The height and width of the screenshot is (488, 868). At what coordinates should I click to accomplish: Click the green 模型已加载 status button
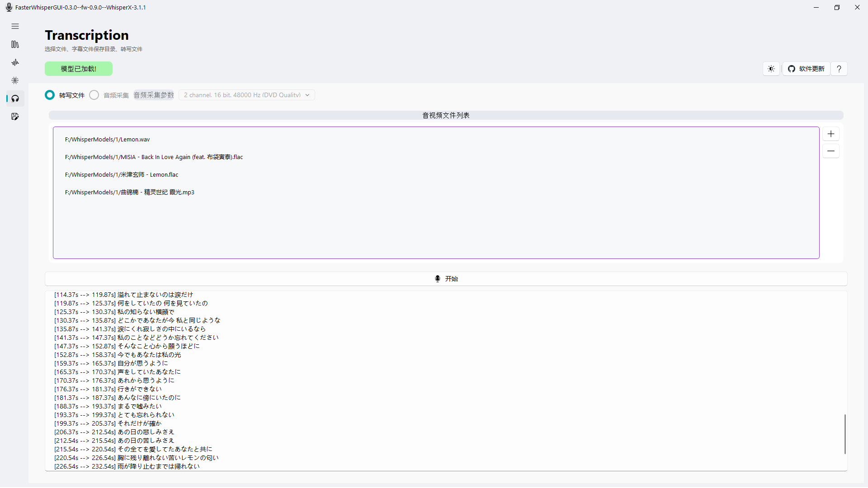tap(79, 69)
